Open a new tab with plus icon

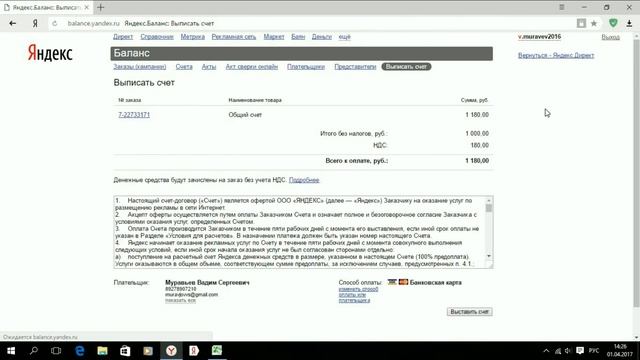[x=101, y=7]
